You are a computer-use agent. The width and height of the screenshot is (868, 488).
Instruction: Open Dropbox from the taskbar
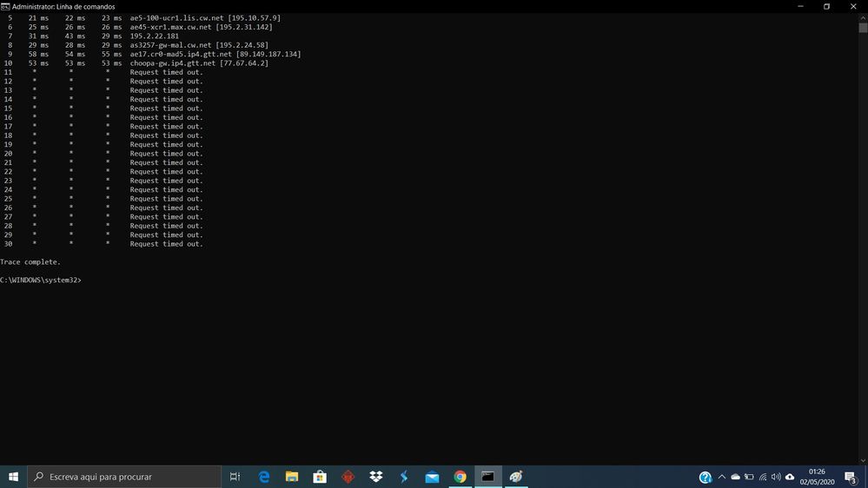(376, 477)
